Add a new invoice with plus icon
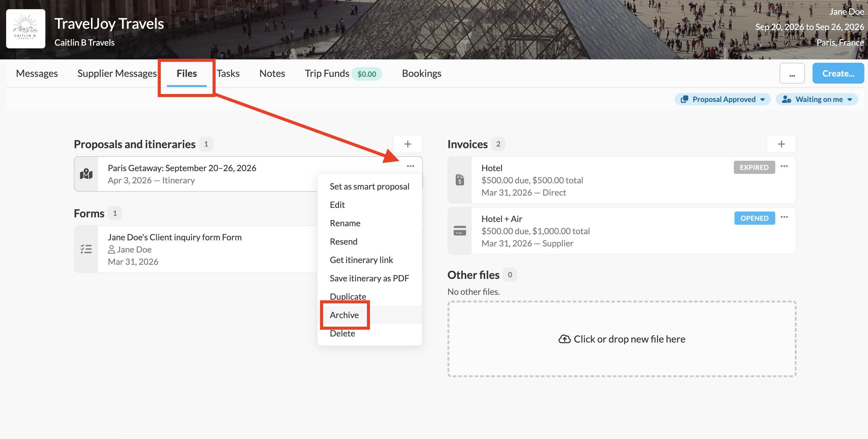Image resolution: width=868 pixels, height=439 pixels. pyautogui.click(x=781, y=144)
